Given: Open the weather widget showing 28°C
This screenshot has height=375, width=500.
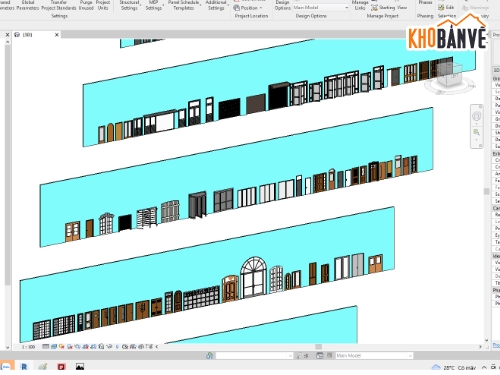Looking at the screenshot, I should [453, 368].
